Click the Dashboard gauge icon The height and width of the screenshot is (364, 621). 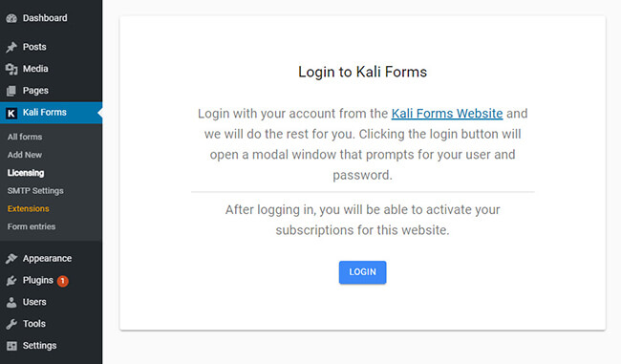click(11, 18)
